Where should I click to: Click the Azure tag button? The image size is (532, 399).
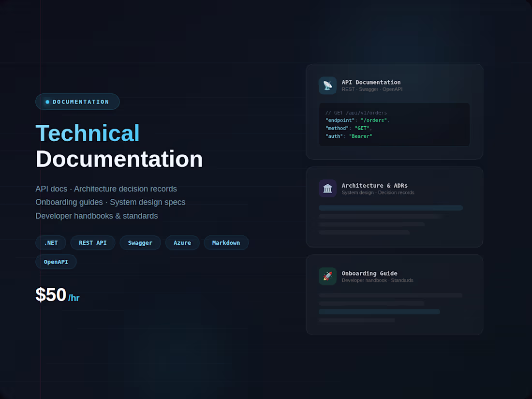pyautogui.click(x=182, y=243)
